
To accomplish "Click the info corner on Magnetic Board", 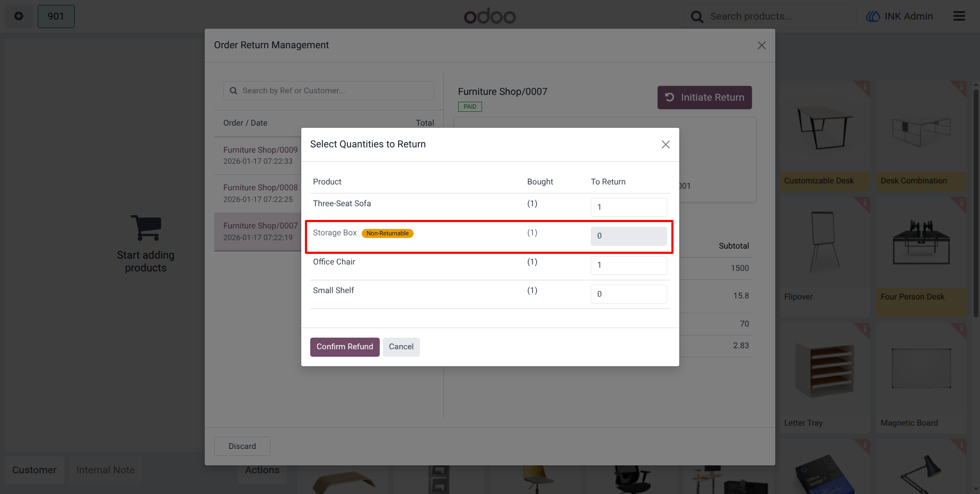I will pyautogui.click(x=960, y=329).
